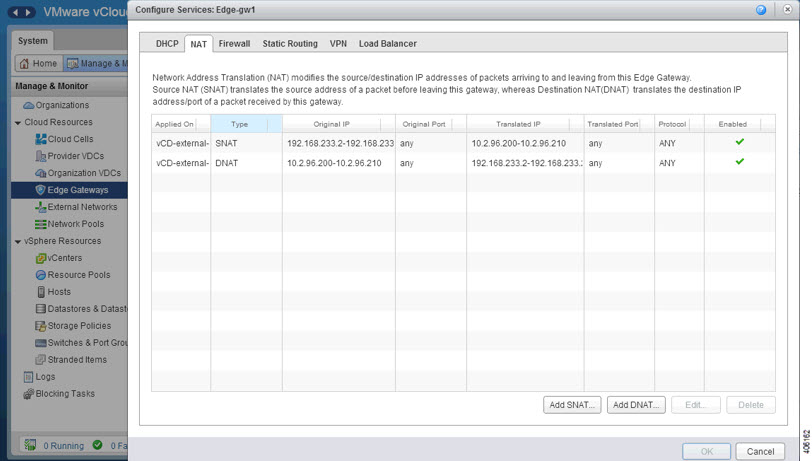Screen dimensions: 812x461
Task: Click the Add DNAT... button
Action: [636, 405]
